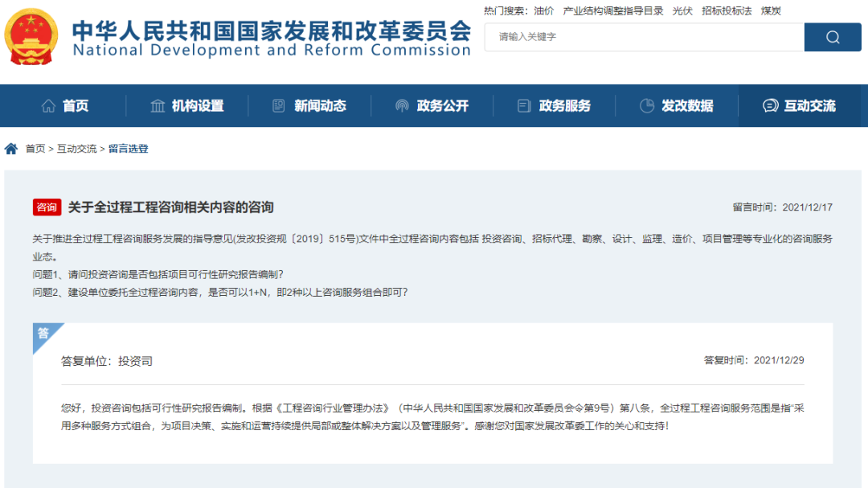
Task: Open the 留言选登 breadcrumb link
Action: (128, 148)
